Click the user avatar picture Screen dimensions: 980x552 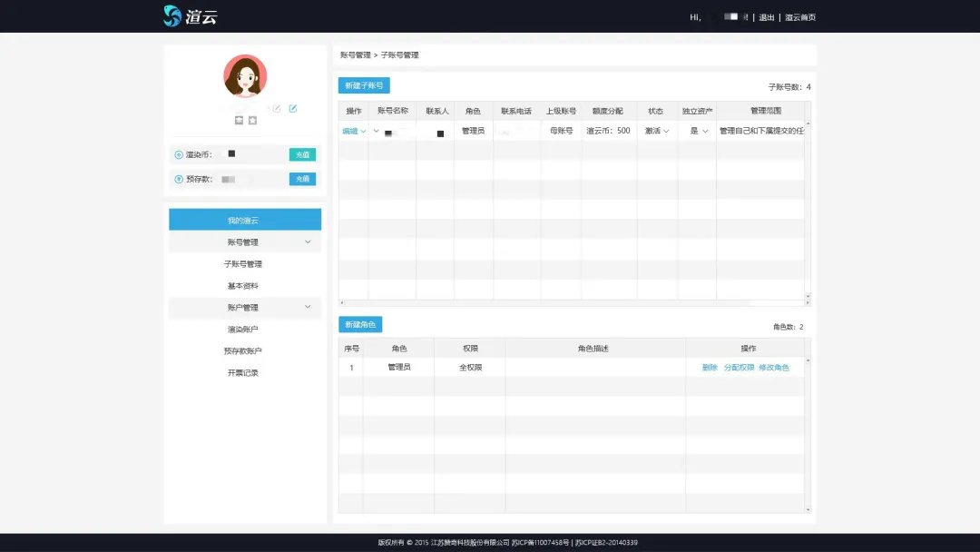click(245, 76)
